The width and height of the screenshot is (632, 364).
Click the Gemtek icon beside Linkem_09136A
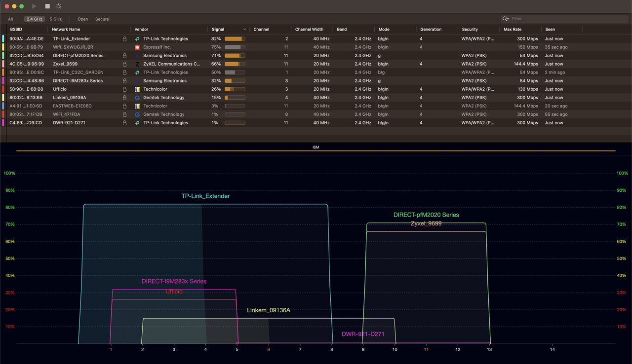click(x=137, y=97)
